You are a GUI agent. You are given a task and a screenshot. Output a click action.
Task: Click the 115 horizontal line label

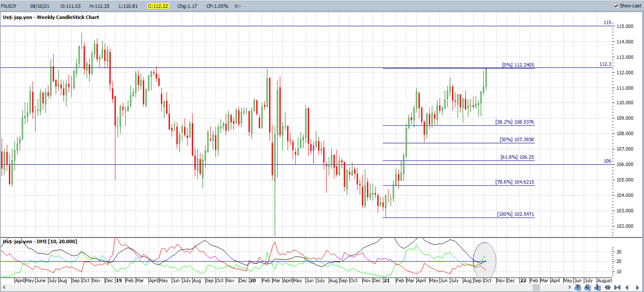(607, 22)
